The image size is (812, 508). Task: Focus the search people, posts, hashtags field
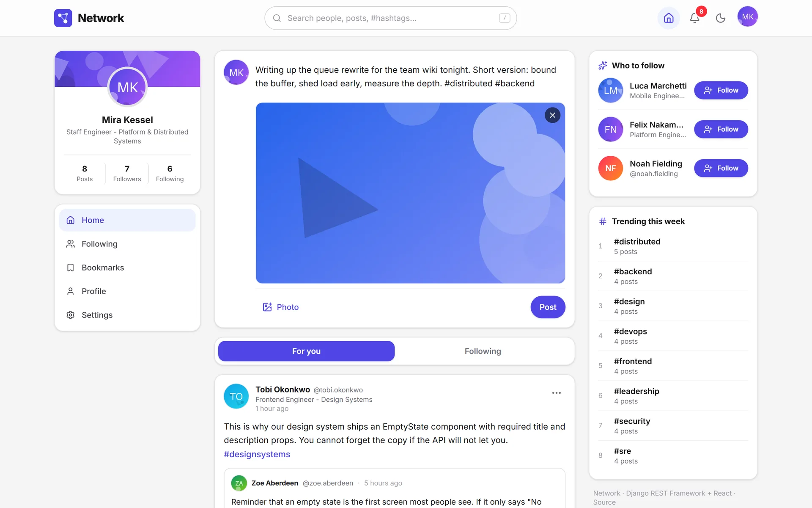(x=390, y=18)
